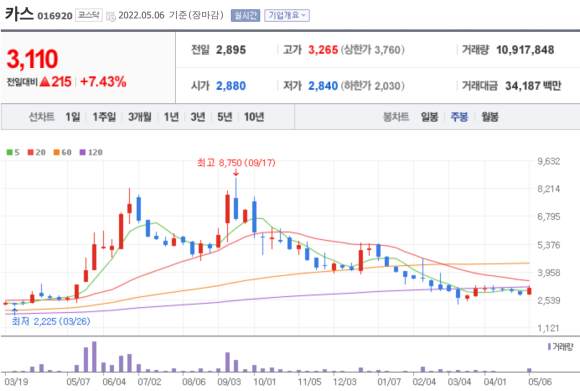Click the +7.43% change rate

(x=103, y=82)
